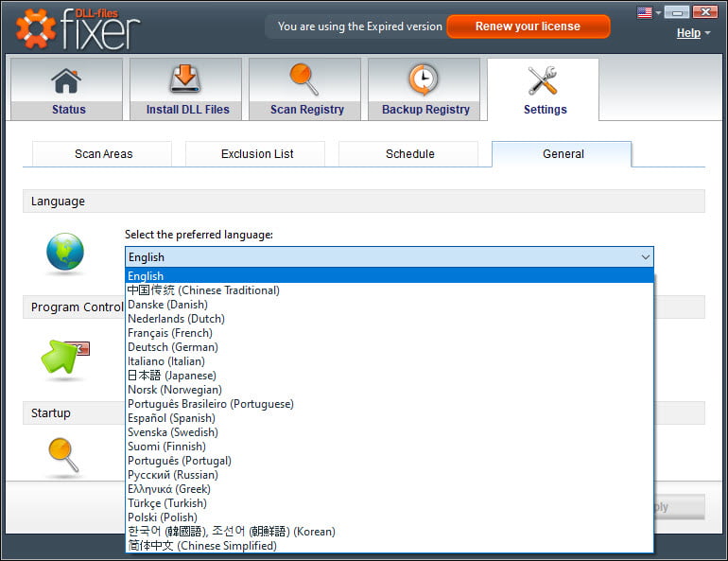The width and height of the screenshot is (728, 561).
Task: Pick Français (French) from the list
Action: [x=390, y=332]
